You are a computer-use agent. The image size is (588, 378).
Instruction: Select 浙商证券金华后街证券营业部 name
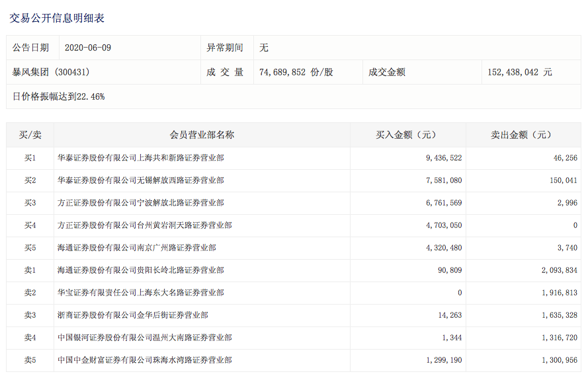[133, 315]
